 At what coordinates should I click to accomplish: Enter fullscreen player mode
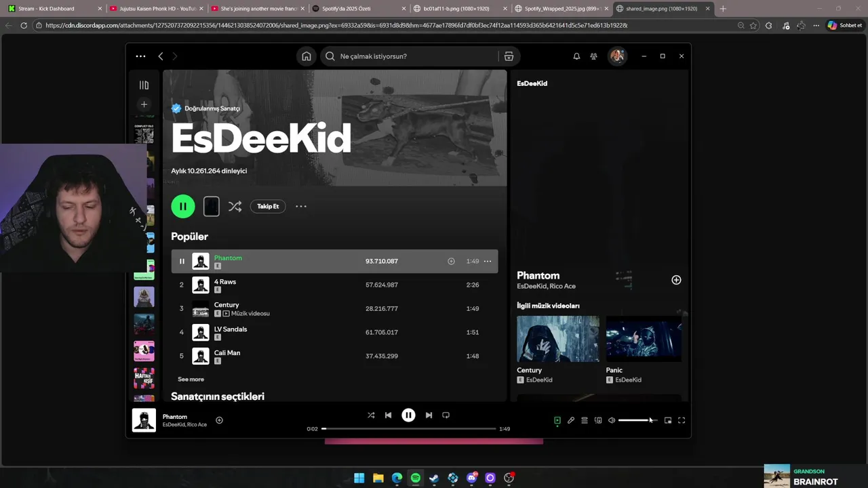(x=682, y=420)
